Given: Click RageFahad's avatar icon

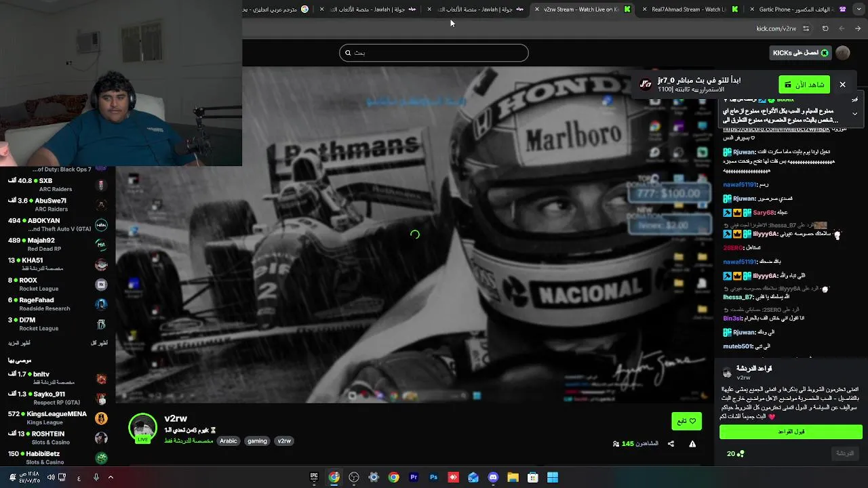Looking at the screenshot, I should click(x=101, y=304).
